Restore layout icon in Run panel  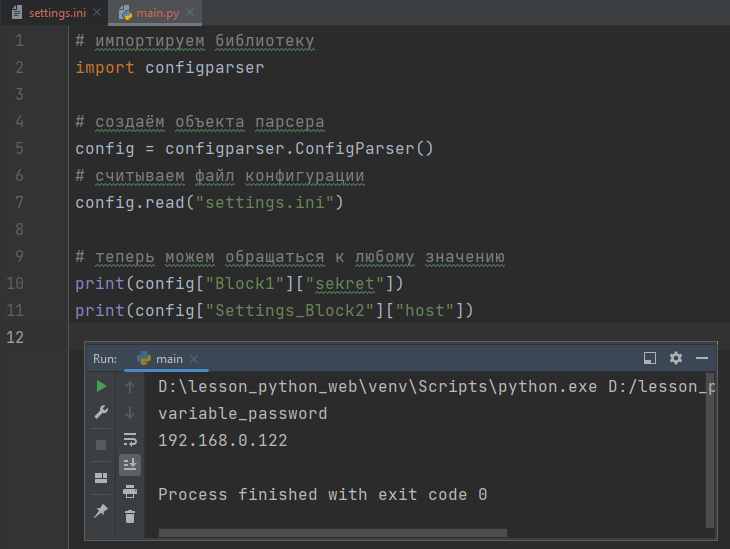click(x=101, y=478)
